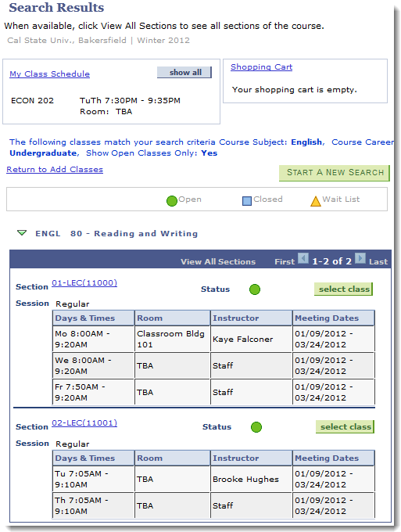This screenshot has height=532, width=401.
Task: Select class for section 02-LEC
Action: point(345,427)
